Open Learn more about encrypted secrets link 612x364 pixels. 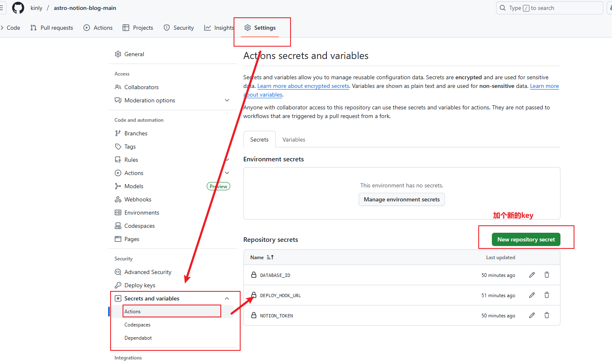[303, 86]
